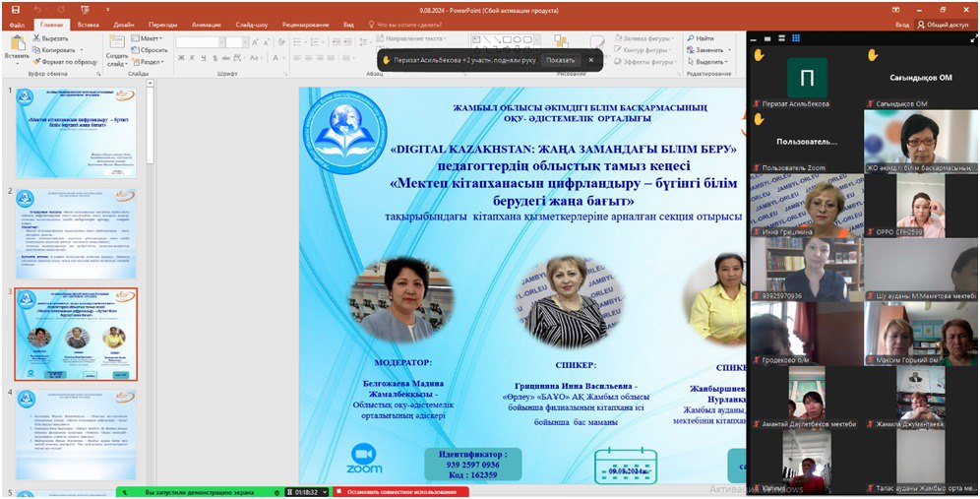Click Остановить совместное использование button
The width and height of the screenshot is (980, 499).
coord(401,493)
